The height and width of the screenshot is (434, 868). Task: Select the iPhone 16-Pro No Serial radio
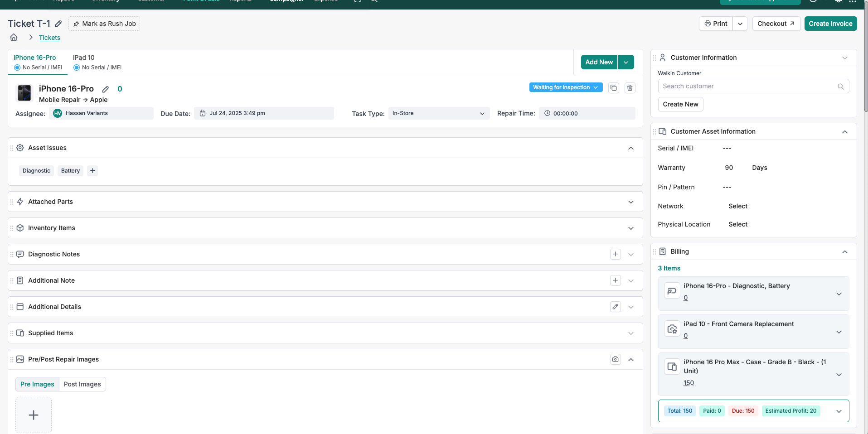[17, 68]
